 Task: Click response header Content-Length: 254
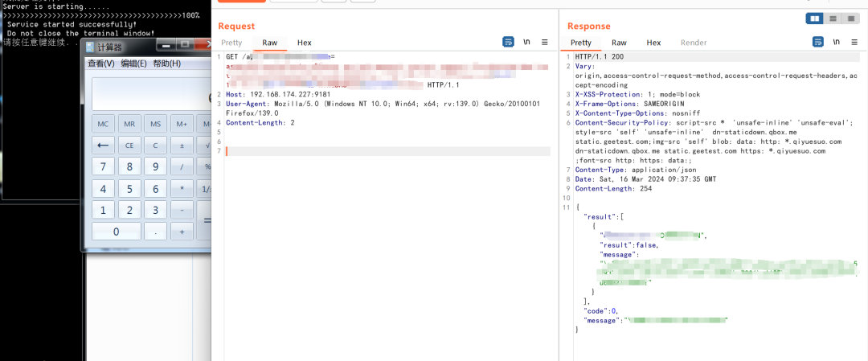point(613,188)
